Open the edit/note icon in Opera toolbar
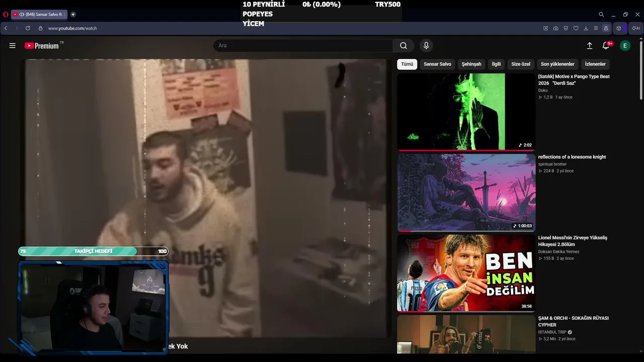 coord(545,28)
